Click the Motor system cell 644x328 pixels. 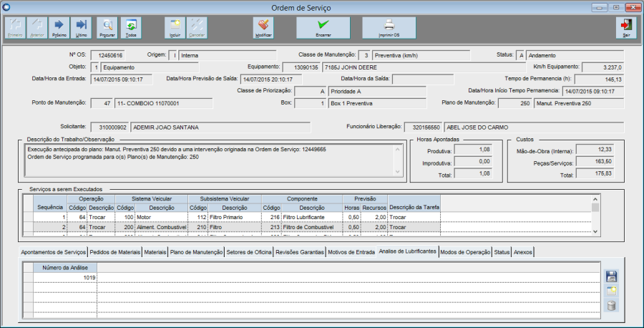(162, 217)
